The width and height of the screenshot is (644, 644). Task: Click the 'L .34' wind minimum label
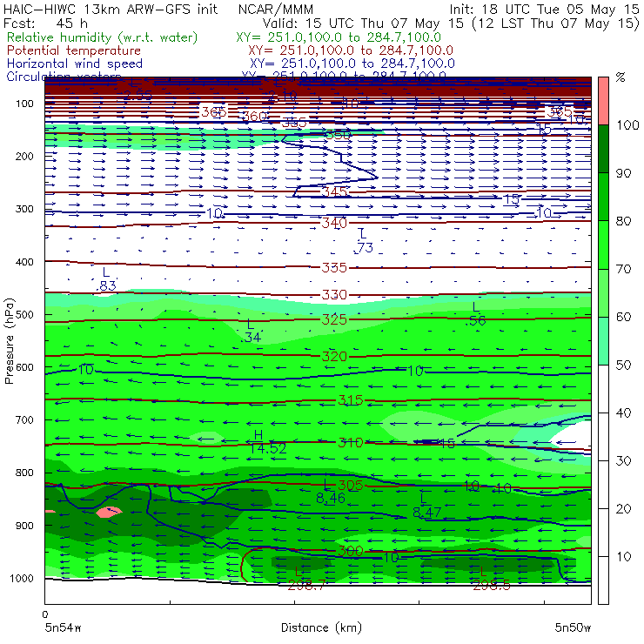[250, 332]
